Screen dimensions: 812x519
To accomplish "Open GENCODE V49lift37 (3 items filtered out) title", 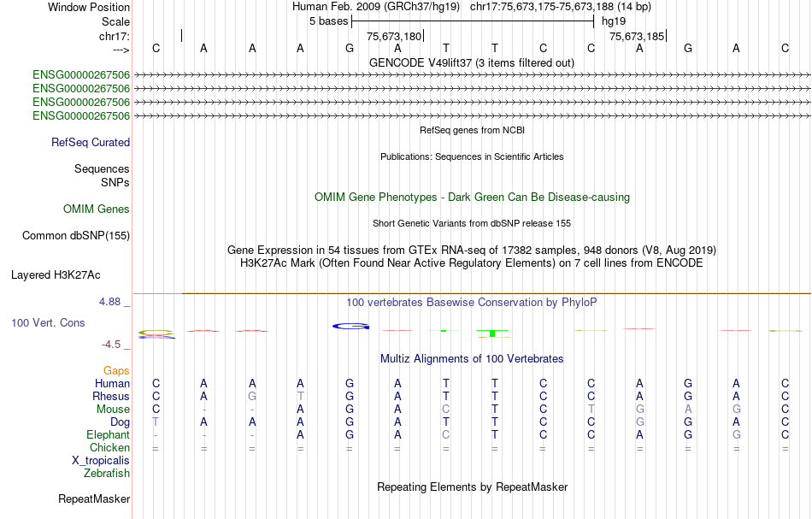I will tap(472, 62).
